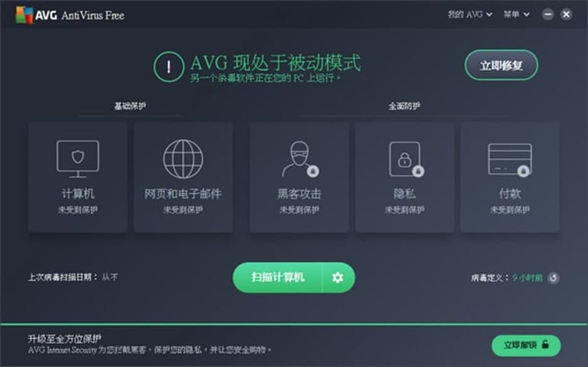Click 从不 last scan date value
Image resolution: width=588 pixels, height=367 pixels.
point(110,277)
